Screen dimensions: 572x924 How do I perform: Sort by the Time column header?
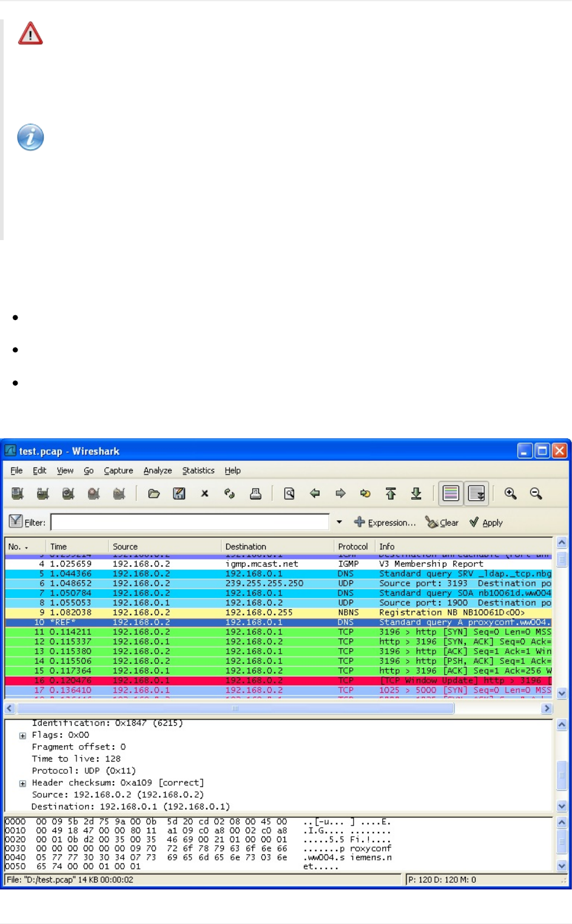pyautogui.click(x=78, y=546)
